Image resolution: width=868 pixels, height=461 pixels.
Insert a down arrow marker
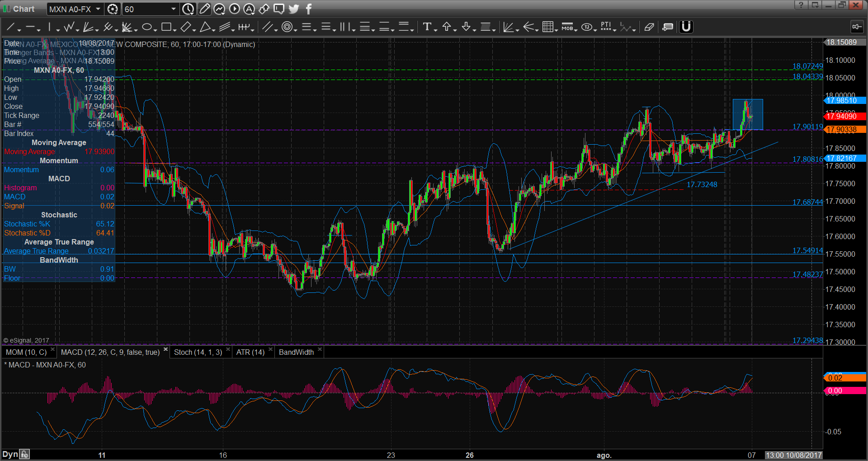466,27
